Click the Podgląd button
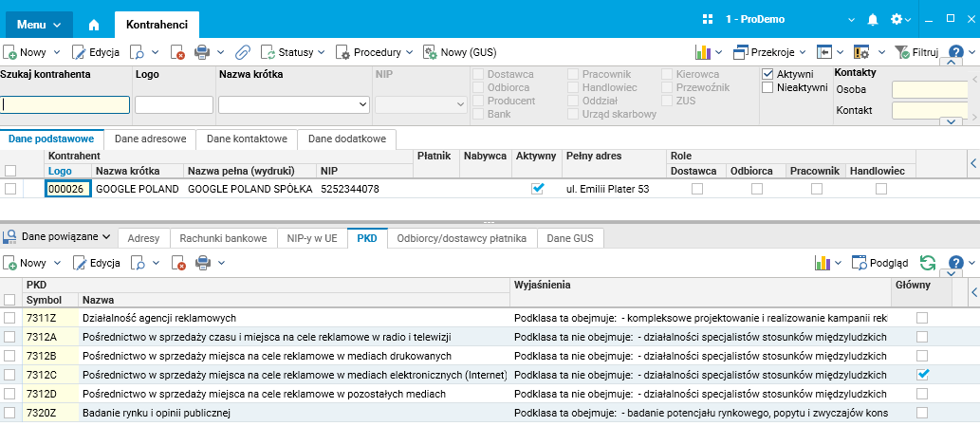Image resolution: width=980 pixels, height=426 pixels. 880,263
